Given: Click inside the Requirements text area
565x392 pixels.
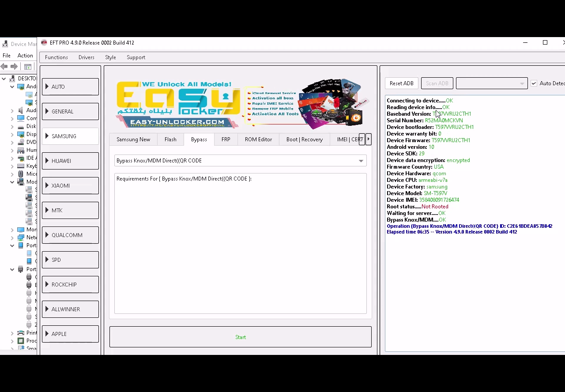Looking at the screenshot, I should click(x=240, y=243).
